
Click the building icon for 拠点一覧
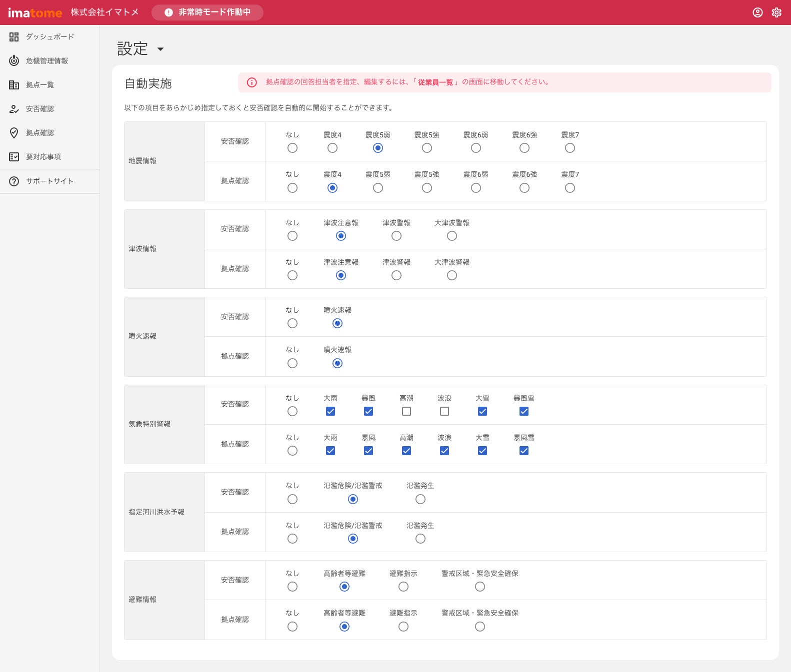(14, 85)
